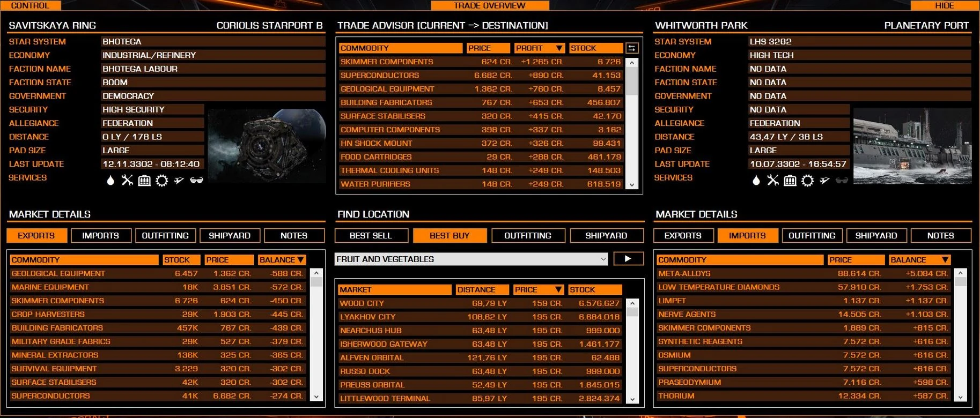Select Nerve Agents row in Whitworth imports
This screenshot has width=980, height=418.
pyautogui.click(x=804, y=315)
